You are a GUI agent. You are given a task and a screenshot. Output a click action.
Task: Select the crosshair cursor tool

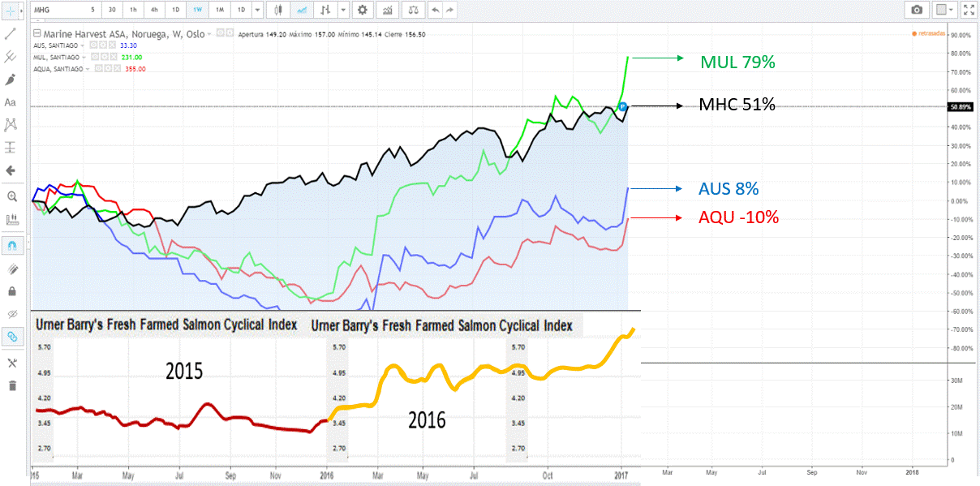[11, 11]
